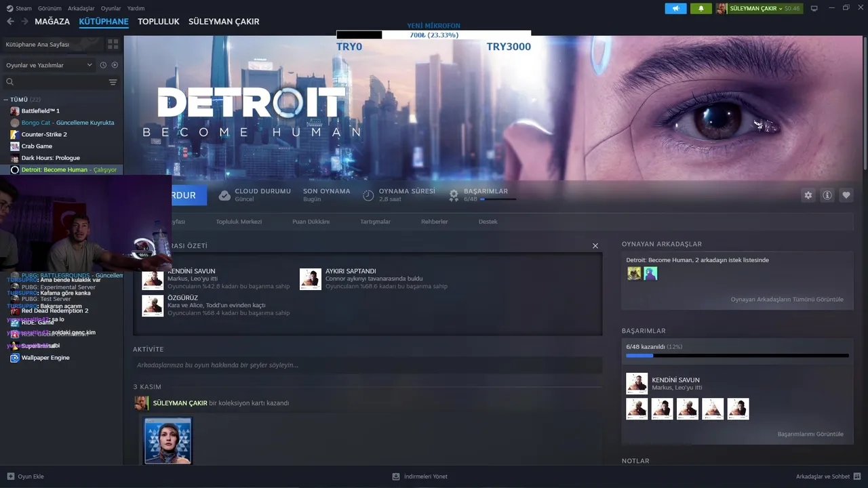
Task: Open the Destek link
Action: (x=488, y=222)
